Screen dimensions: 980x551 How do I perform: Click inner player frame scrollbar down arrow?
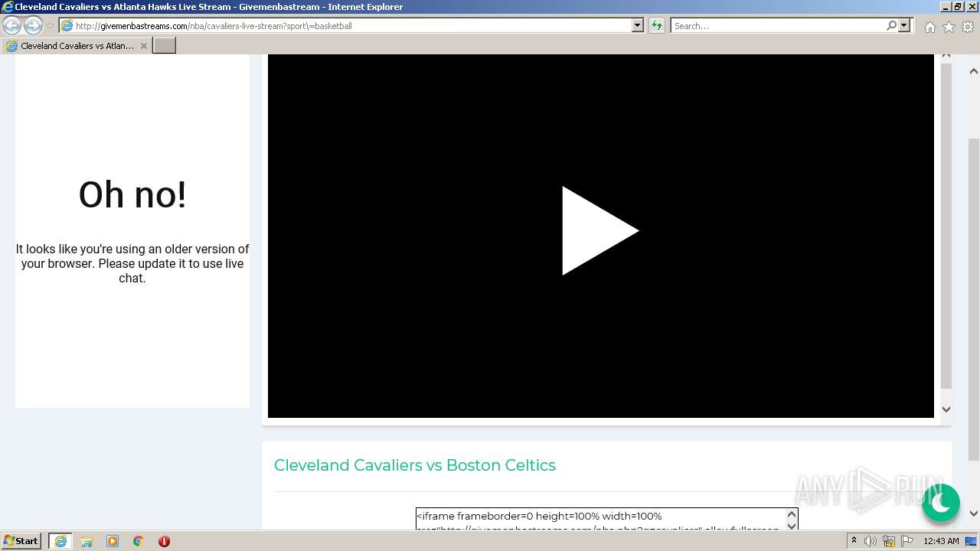click(946, 409)
